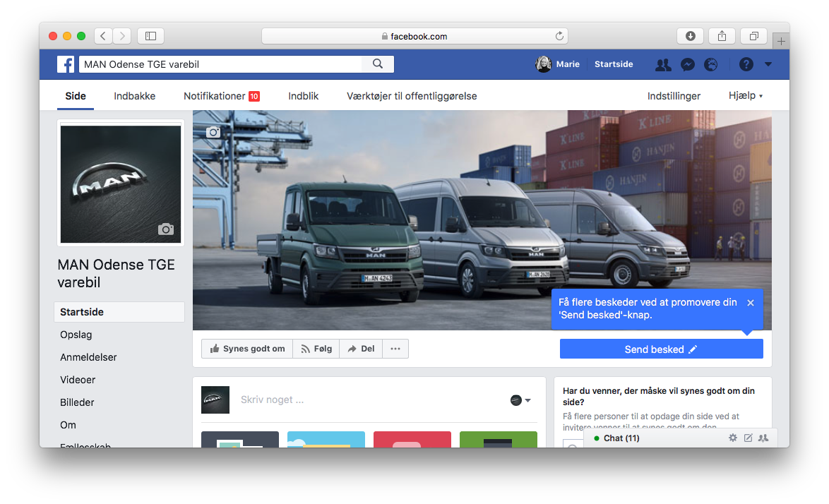Click Marie's profile avatar

pyautogui.click(x=543, y=64)
